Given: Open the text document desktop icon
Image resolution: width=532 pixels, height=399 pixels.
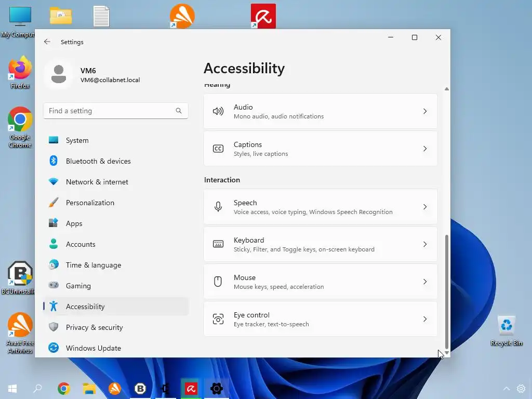Looking at the screenshot, I should (101, 16).
